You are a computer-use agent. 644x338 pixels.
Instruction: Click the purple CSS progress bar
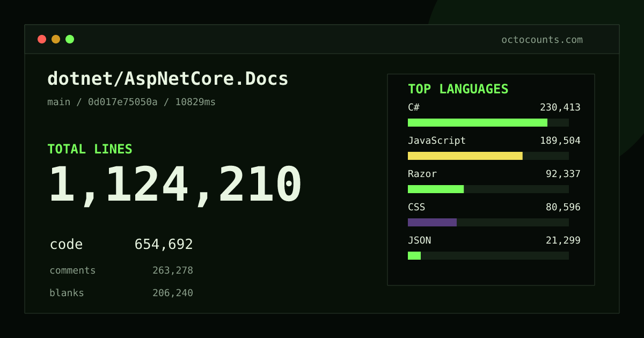(432, 222)
